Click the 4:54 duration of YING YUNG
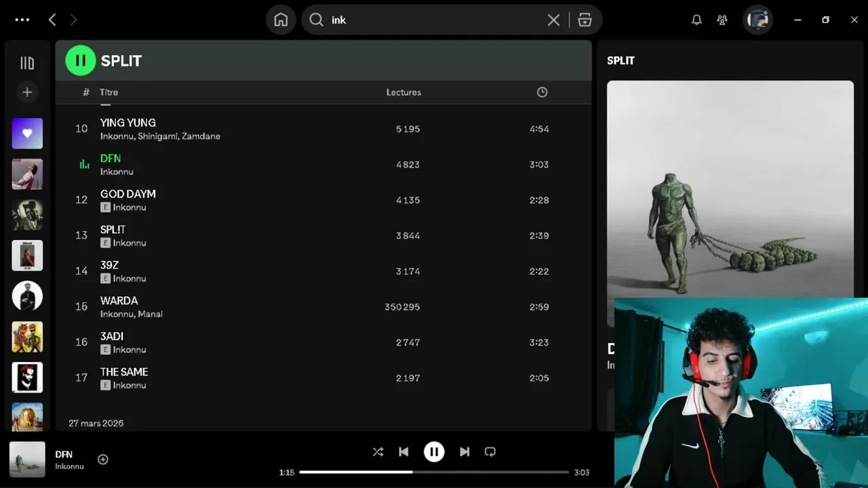868x488 pixels. 539,129
